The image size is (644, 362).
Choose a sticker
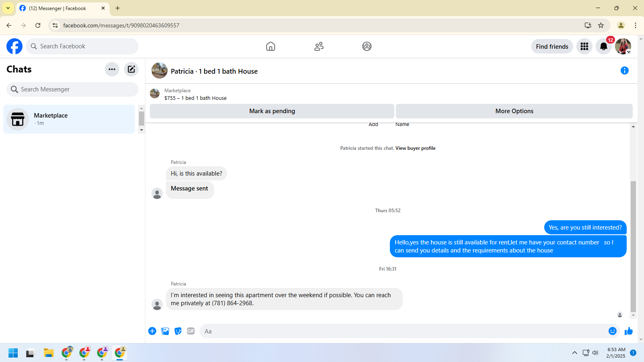178,331
